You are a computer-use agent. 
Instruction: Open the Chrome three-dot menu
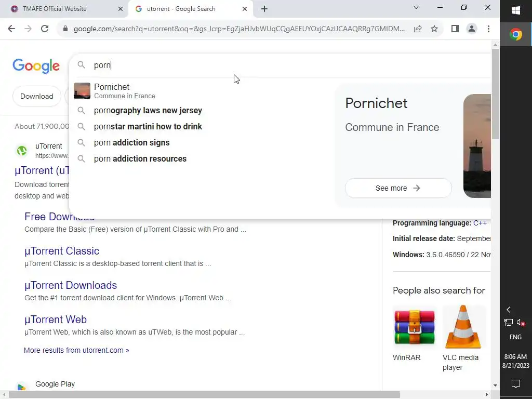coord(488,29)
